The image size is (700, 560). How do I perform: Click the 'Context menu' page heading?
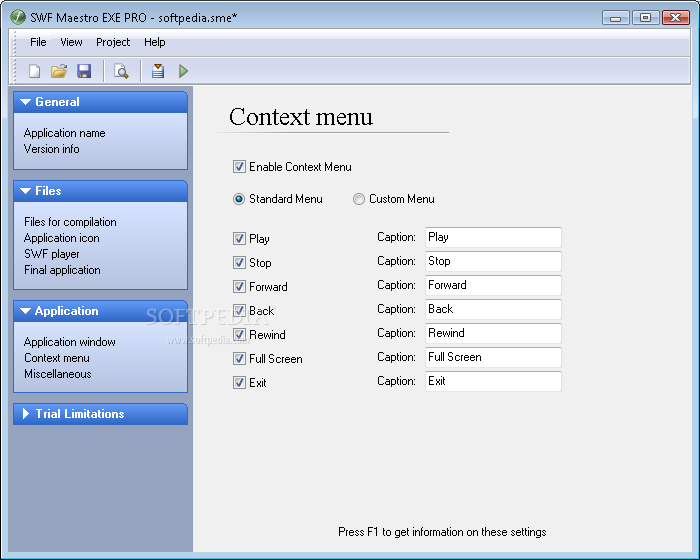tap(301, 117)
